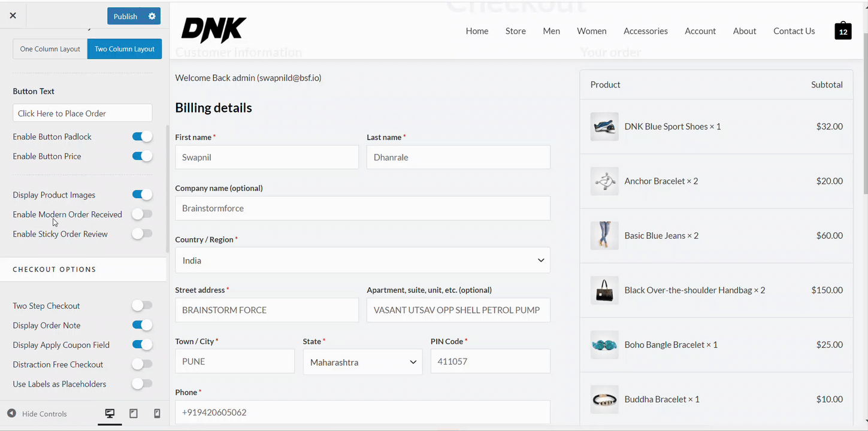
Task: Click the $32.00 subtotal value
Action: click(x=829, y=127)
